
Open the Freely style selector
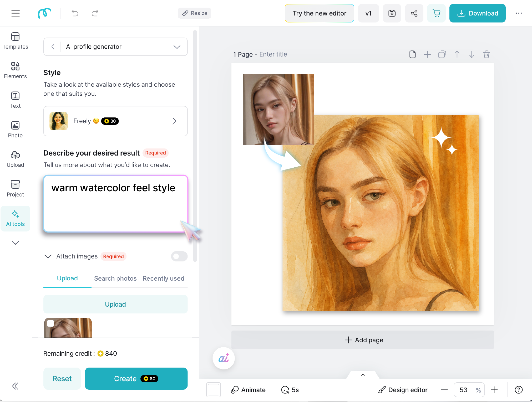tap(115, 121)
